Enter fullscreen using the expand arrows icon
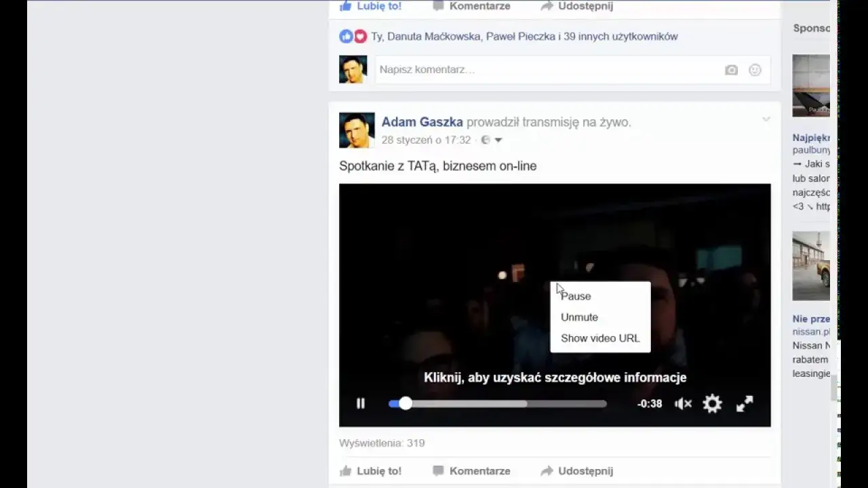The image size is (868, 488). click(x=744, y=403)
